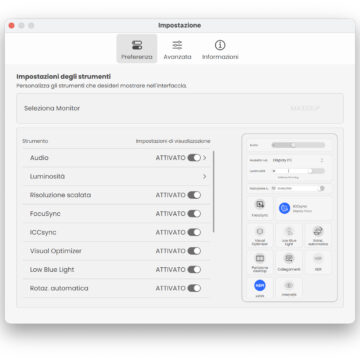Click the Intensità icon in the preview
This screenshot has width=360, height=360.
pyautogui.click(x=289, y=285)
